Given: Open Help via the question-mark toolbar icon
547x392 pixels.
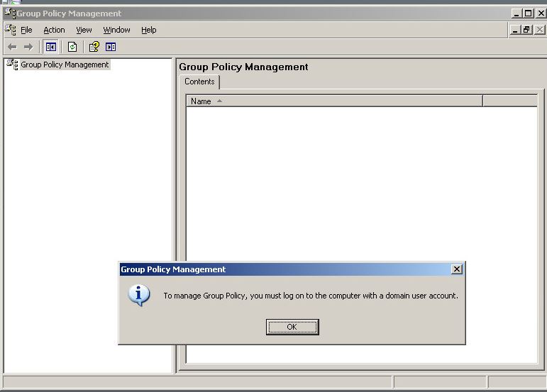Looking at the screenshot, I should pos(94,47).
